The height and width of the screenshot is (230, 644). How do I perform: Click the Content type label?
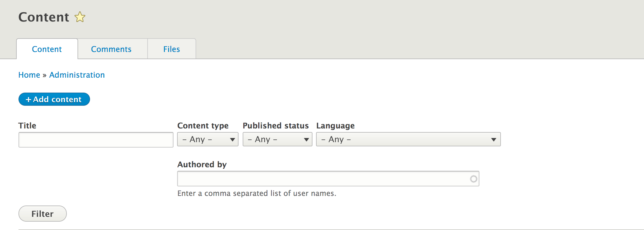point(203,125)
